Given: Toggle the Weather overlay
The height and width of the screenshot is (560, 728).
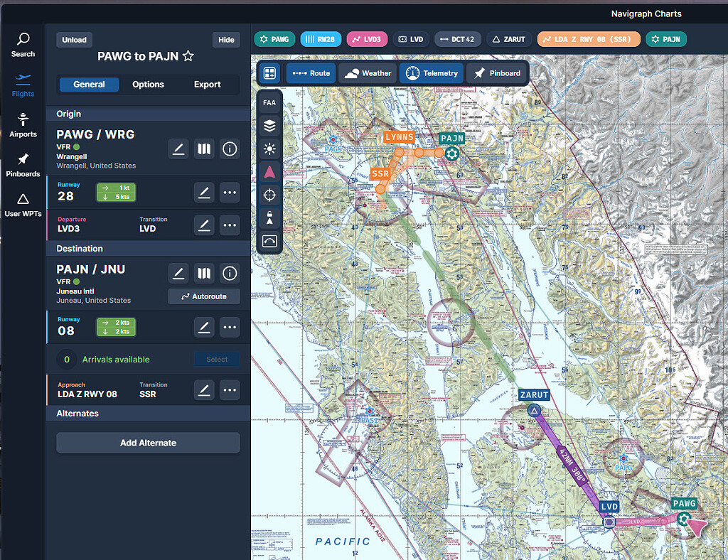Looking at the screenshot, I should pos(368,73).
